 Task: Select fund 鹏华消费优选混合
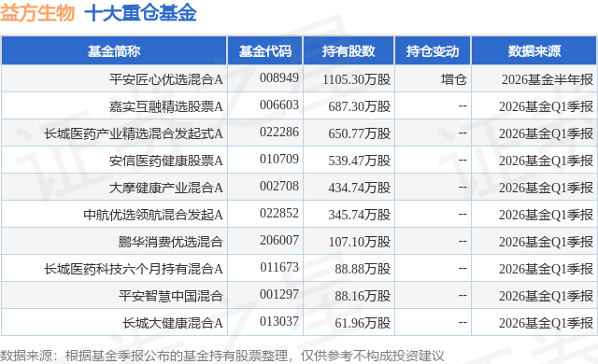(x=170, y=242)
